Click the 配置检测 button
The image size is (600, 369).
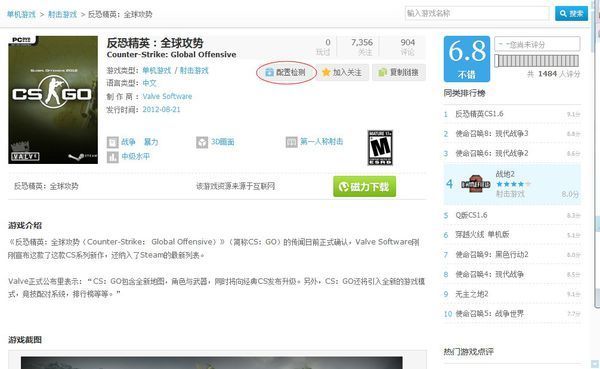(286, 72)
